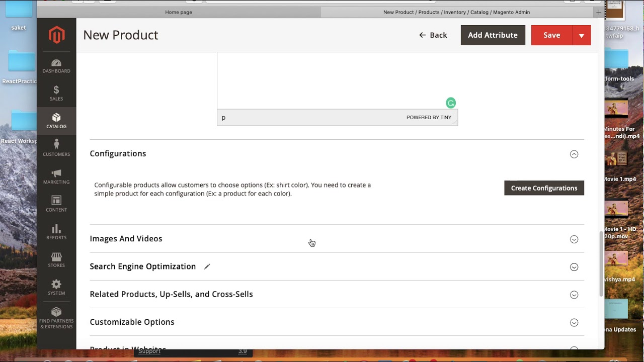
Task: Open the Content sidebar menu
Action: click(x=56, y=204)
